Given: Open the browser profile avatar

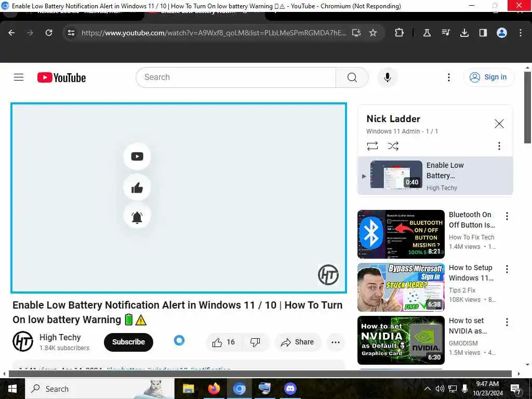Looking at the screenshot, I should (x=502, y=33).
